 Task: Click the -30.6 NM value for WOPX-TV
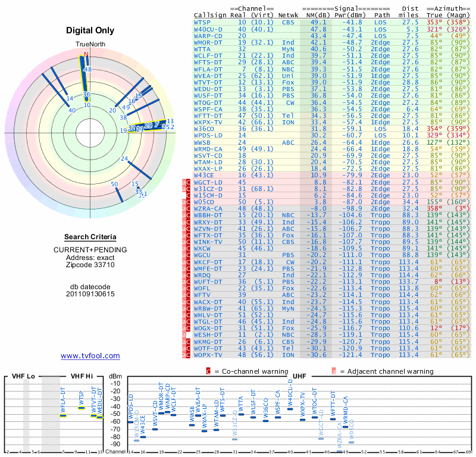tap(317, 355)
